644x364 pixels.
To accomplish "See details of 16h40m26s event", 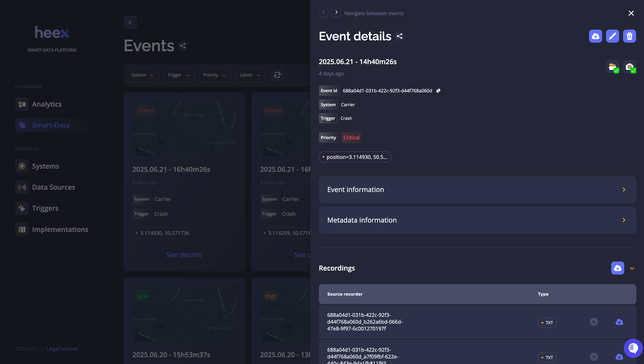I will click(x=184, y=255).
